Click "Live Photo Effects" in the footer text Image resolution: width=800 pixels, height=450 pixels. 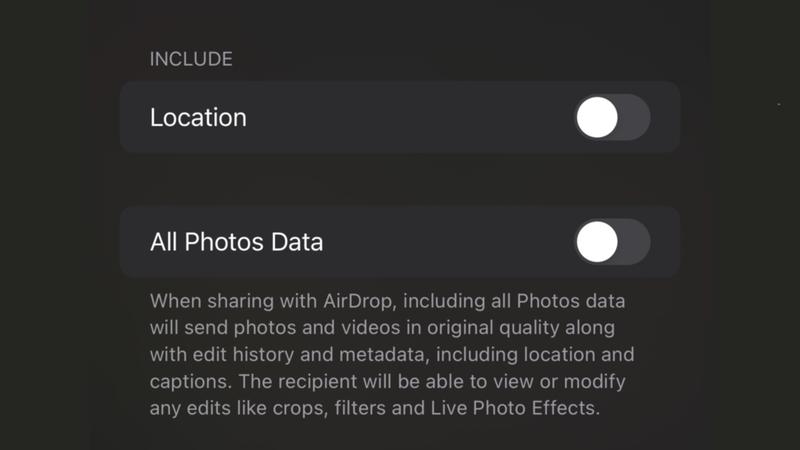pyautogui.click(x=529, y=409)
